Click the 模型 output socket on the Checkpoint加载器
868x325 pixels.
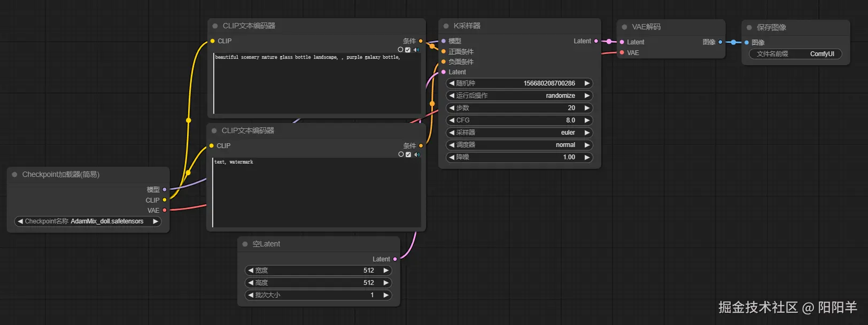[165, 189]
